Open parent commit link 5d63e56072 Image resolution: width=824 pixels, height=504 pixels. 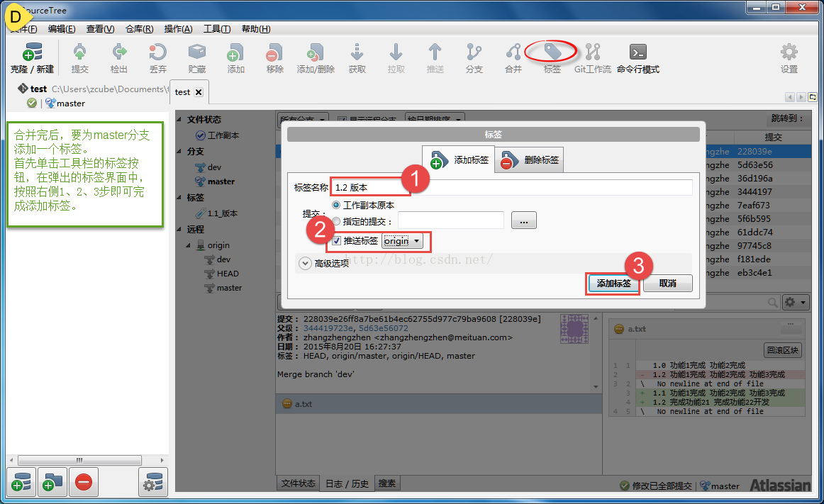[384, 328]
